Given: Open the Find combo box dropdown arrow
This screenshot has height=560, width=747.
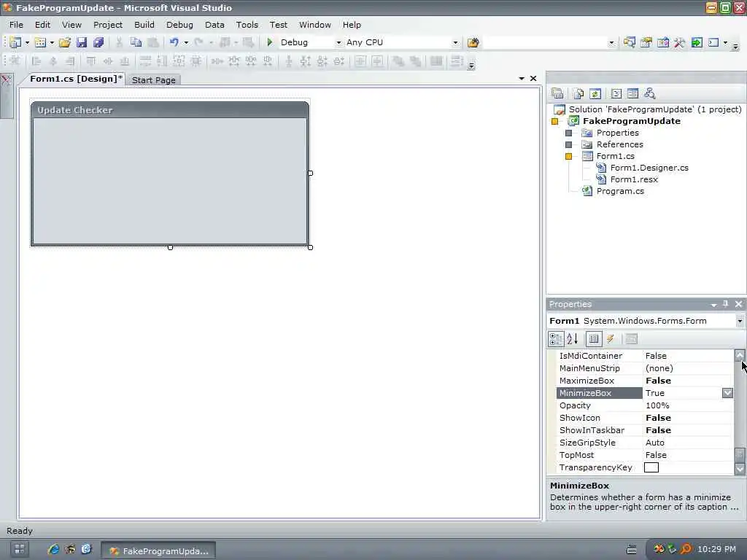Looking at the screenshot, I should coord(612,42).
